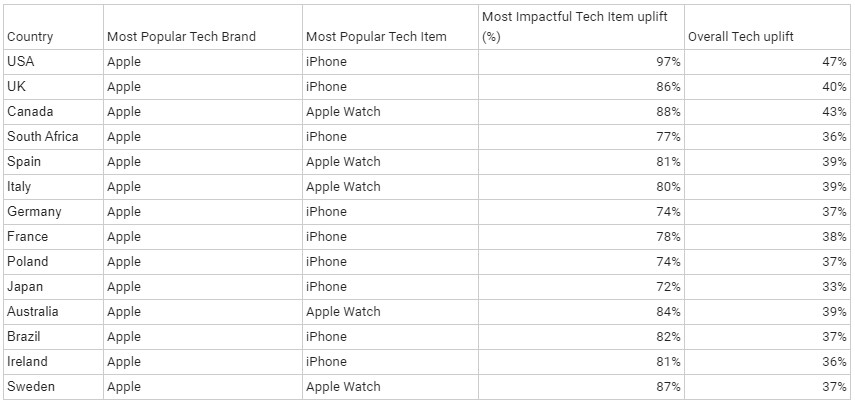Select the 47% overall uplift cell
This screenshot has width=855, height=401.
point(835,62)
